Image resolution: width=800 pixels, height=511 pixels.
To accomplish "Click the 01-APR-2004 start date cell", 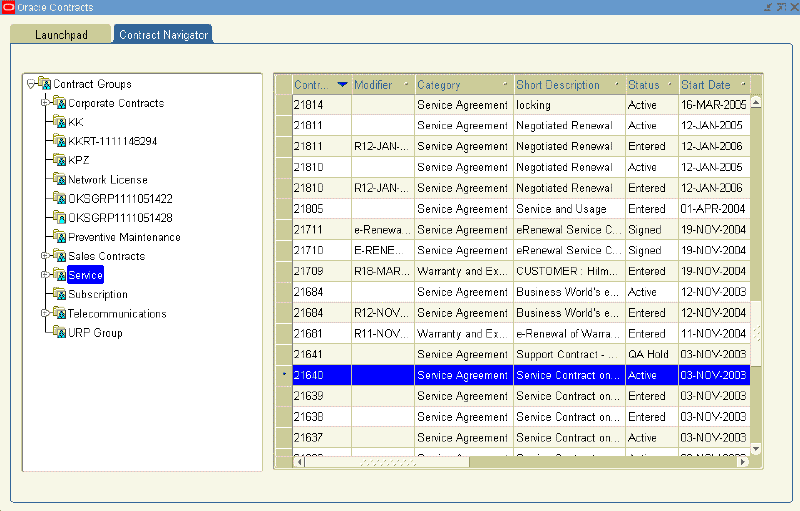I will click(x=714, y=209).
